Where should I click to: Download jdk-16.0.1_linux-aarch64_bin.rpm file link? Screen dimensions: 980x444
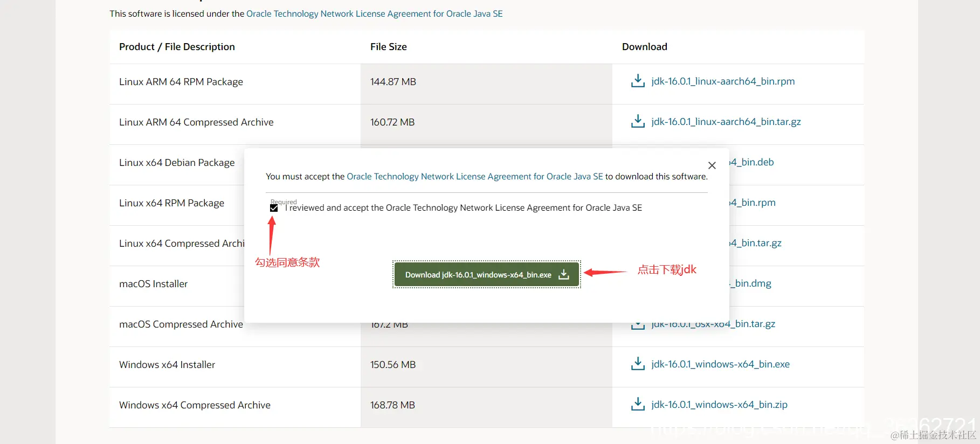[x=723, y=81]
